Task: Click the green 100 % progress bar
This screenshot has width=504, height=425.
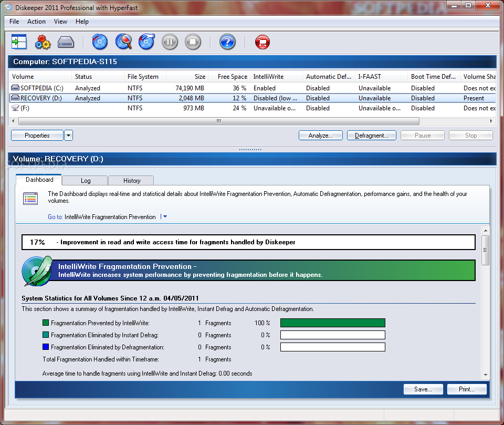Action: pyautogui.click(x=333, y=323)
